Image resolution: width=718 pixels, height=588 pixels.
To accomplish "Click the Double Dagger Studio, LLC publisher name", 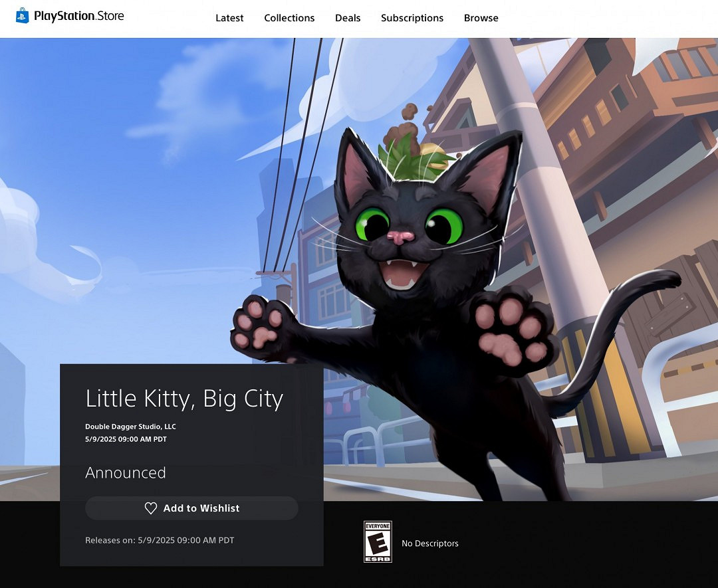I will (x=130, y=427).
